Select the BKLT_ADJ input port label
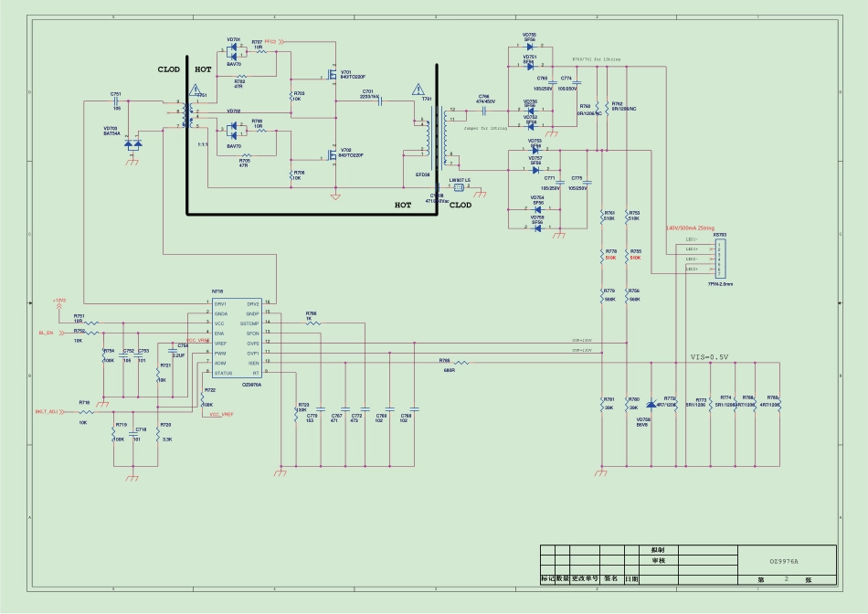Image resolution: width=868 pixels, height=614 pixels. pos(48,412)
